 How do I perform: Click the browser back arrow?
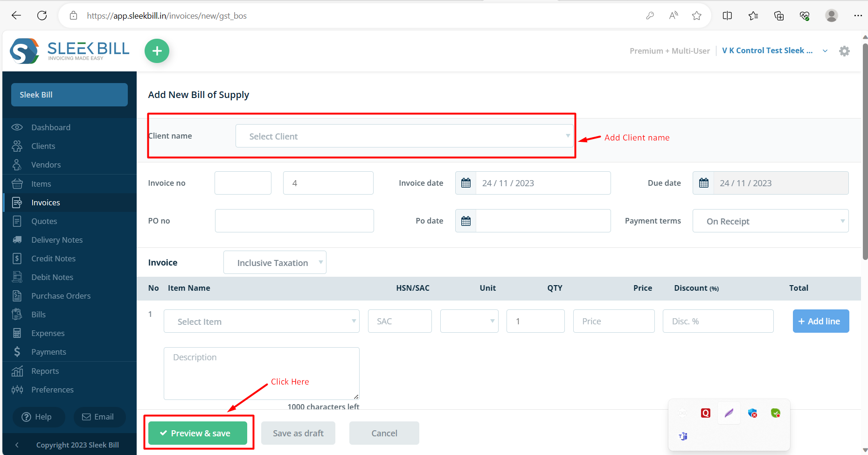click(x=16, y=15)
